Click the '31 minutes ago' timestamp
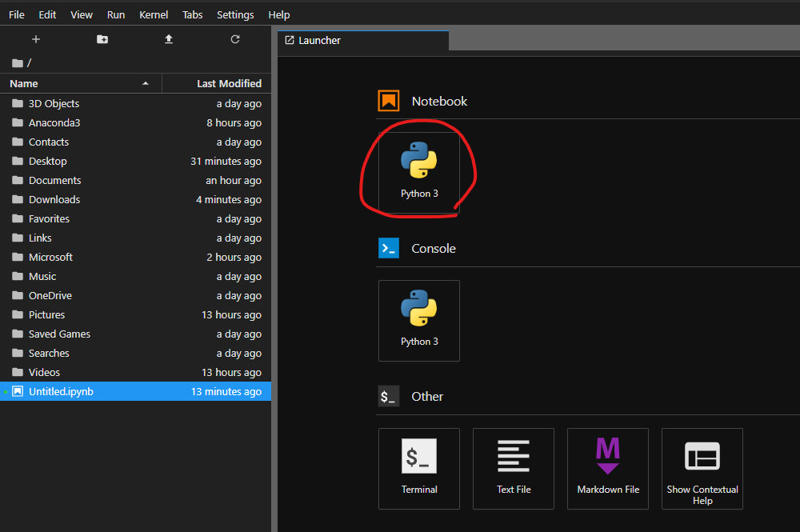Viewport: 800px width, 532px height. pyautogui.click(x=226, y=161)
